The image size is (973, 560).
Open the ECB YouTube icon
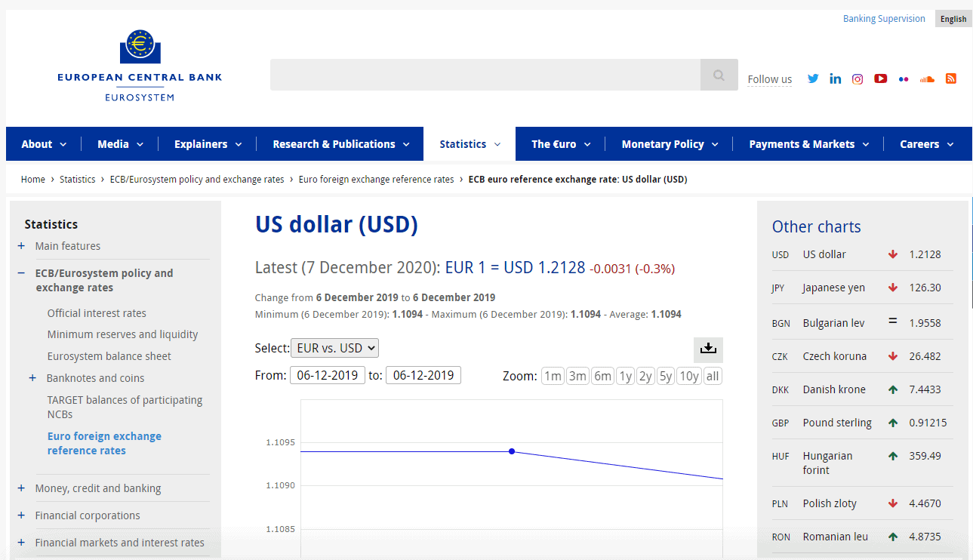pyautogui.click(x=880, y=78)
